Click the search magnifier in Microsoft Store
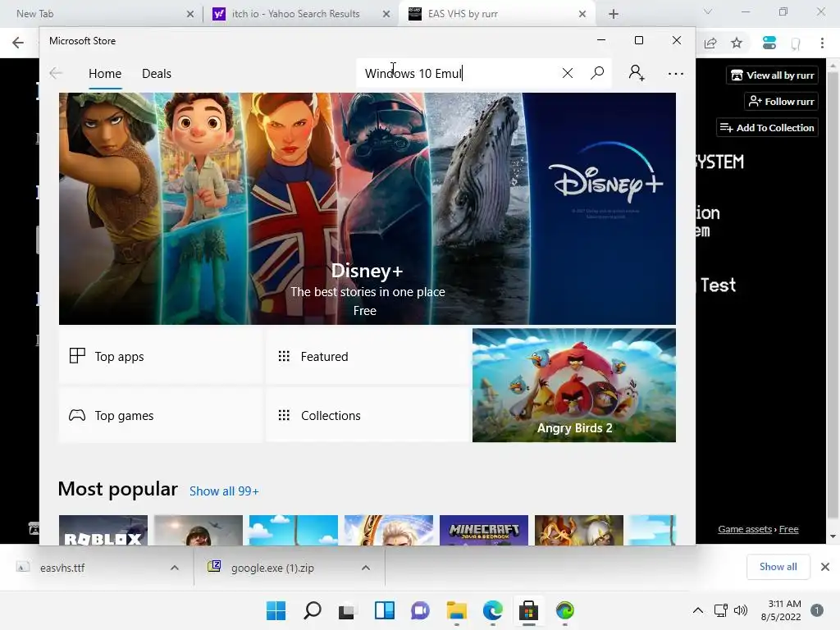 pyautogui.click(x=597, y=73)
